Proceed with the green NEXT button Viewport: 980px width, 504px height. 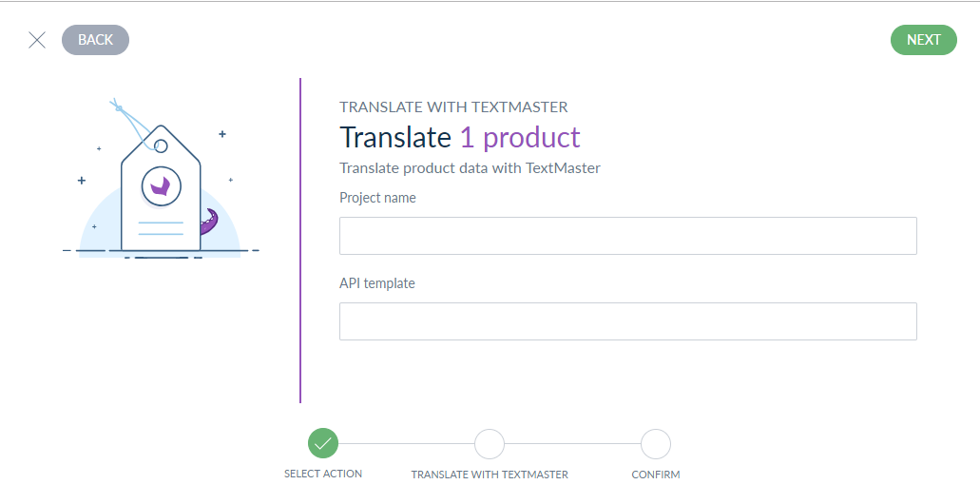tap(924, 40)
